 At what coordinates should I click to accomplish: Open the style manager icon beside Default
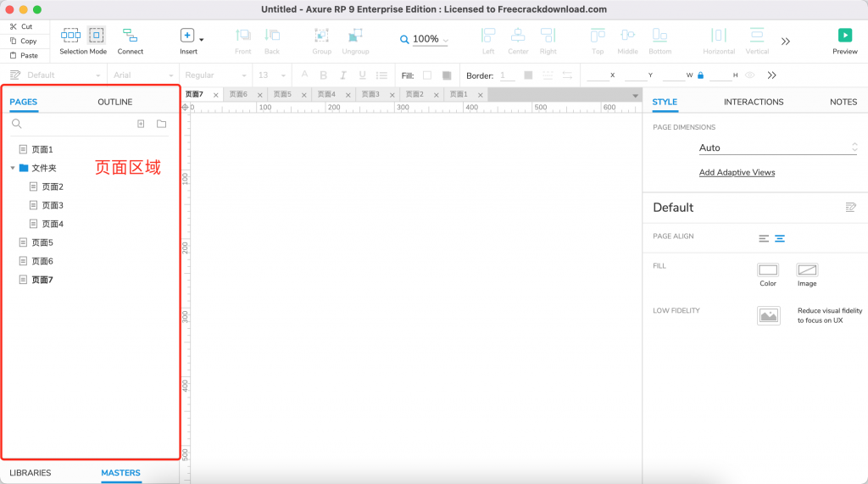pos(850,208)
